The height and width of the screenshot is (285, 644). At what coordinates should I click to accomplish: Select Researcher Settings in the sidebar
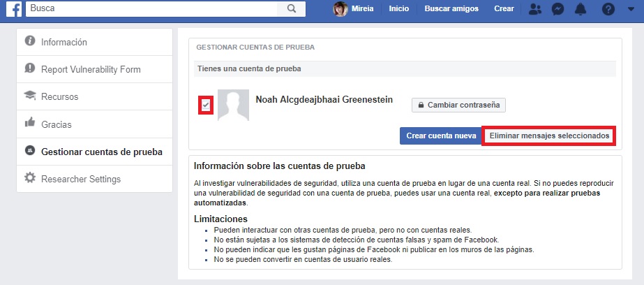coord(94,179)
